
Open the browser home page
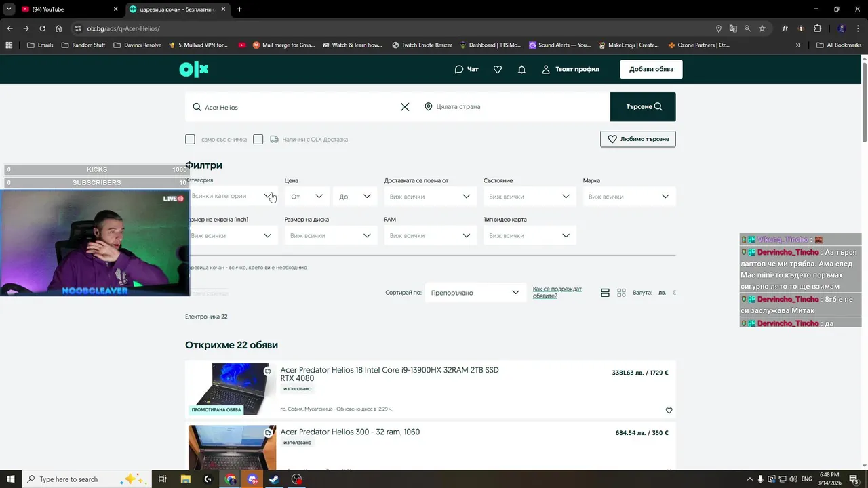pyautogui.click(x=59, y=28)
